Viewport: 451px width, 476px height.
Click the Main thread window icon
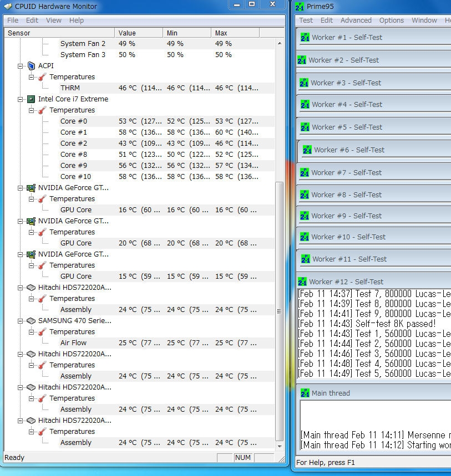click(305, 393)
